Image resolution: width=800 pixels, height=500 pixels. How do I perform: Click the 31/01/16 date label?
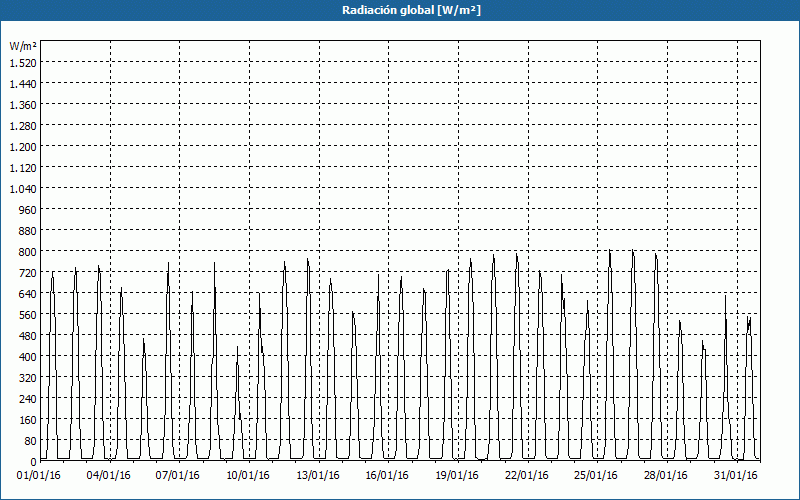coord(737,475)
